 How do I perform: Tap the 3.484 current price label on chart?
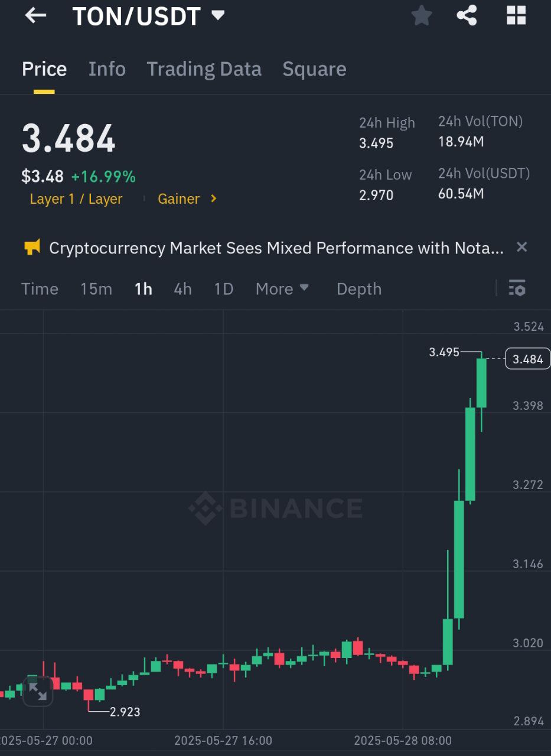pyautogui.click(x=527, y=359)
